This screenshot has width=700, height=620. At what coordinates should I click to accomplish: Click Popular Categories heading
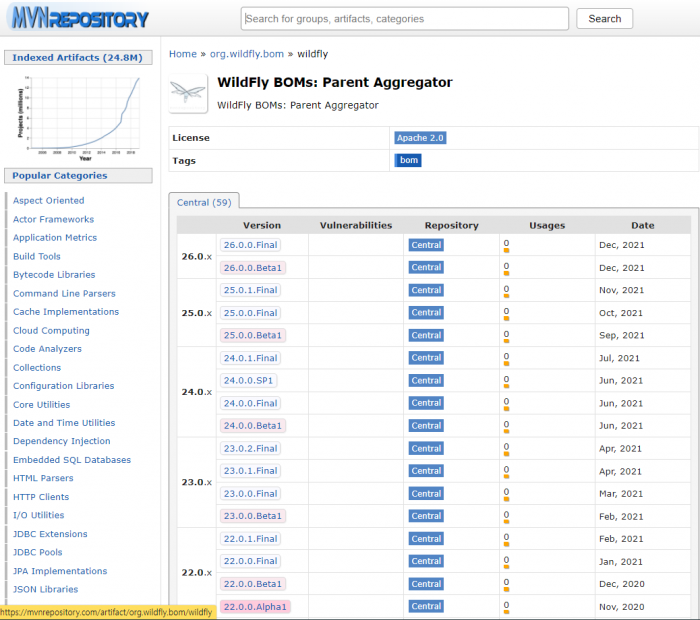[x=78, y=176]
